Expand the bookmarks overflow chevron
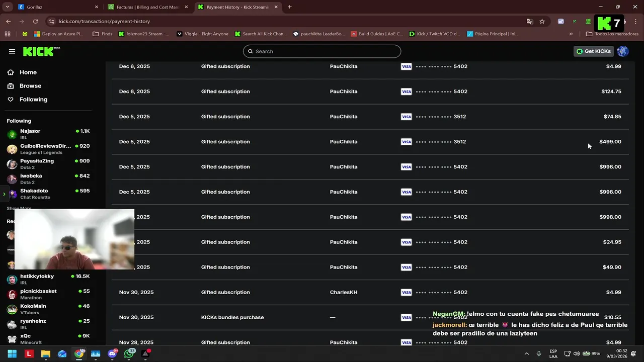The height and width of the screenshot is (362, 644). pyautogui.click(x=571, y=34)
